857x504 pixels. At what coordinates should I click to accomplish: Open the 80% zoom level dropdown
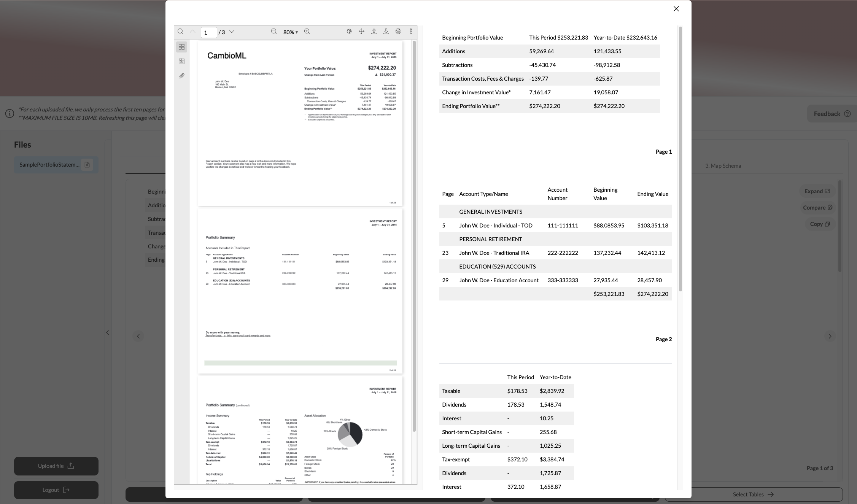coord(291,32)
